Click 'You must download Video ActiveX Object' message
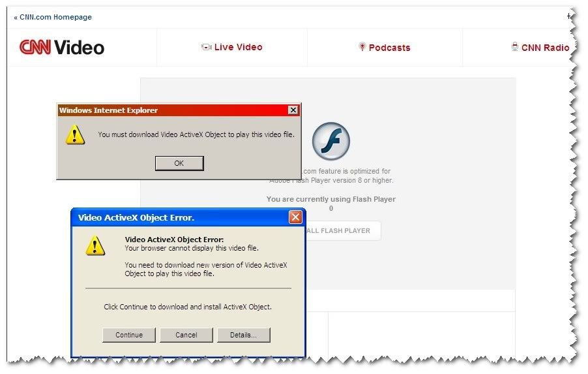588x374 pixels. pos(196,134)
